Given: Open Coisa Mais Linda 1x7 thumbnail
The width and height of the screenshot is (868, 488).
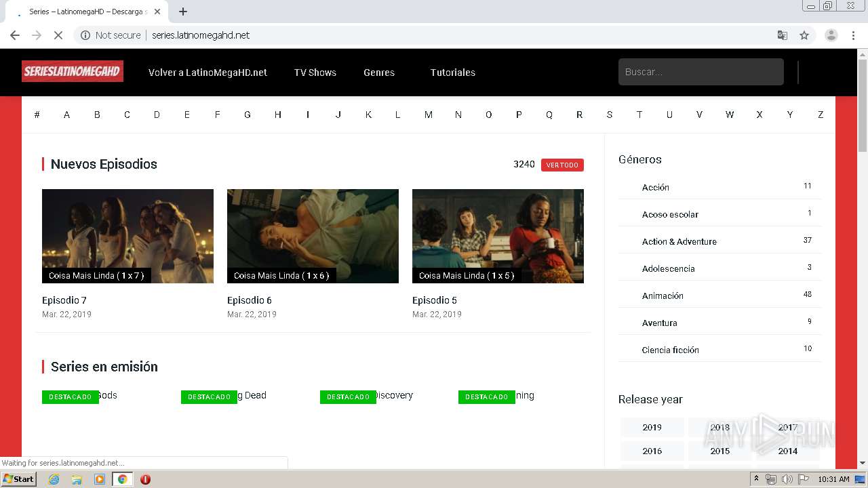Looking at the screenshot, I should pos(127,236).
